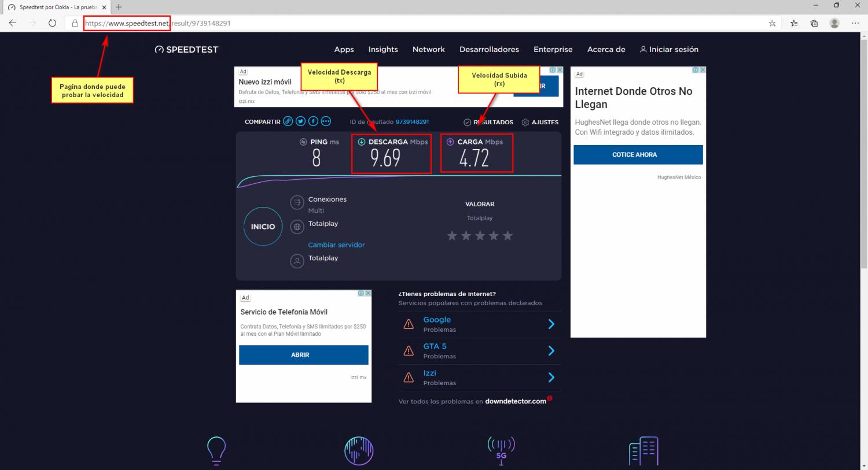Open the Insights menu item

coord(383,50)
